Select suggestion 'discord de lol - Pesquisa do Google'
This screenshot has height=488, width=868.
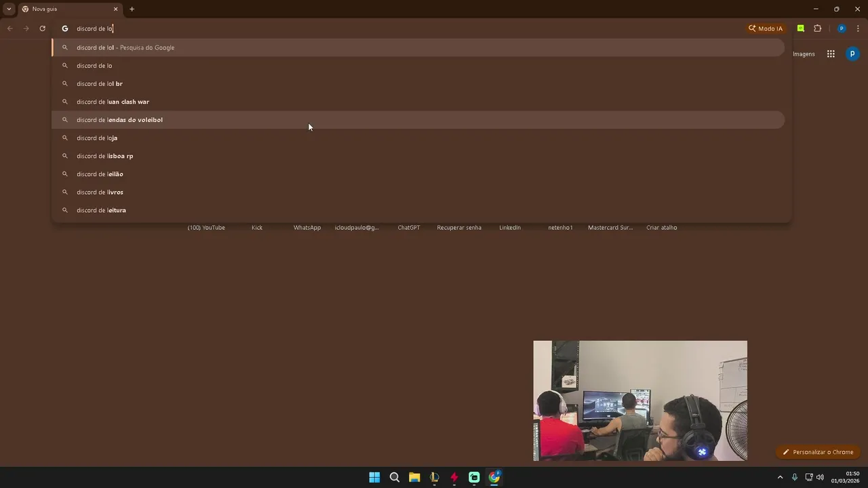point(418,47)
